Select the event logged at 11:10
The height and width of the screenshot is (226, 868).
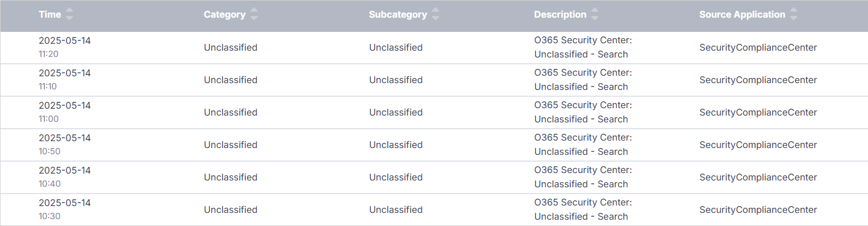[434, 80]
